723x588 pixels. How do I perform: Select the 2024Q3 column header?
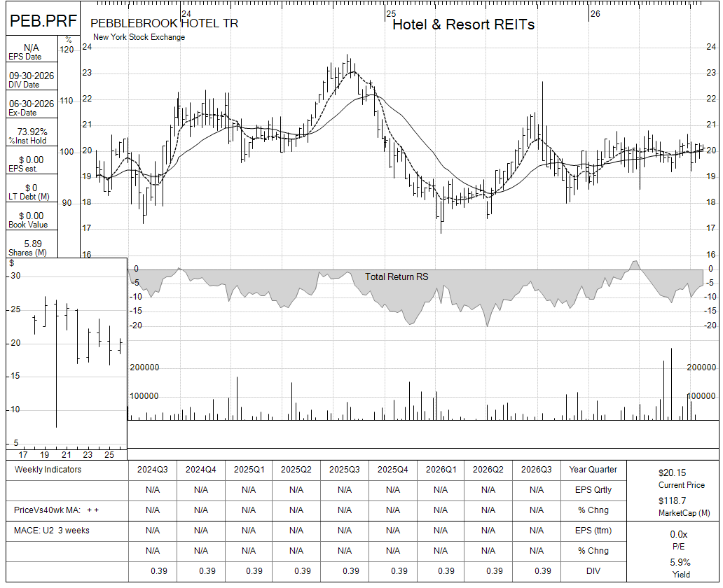[x=153, y=470]
